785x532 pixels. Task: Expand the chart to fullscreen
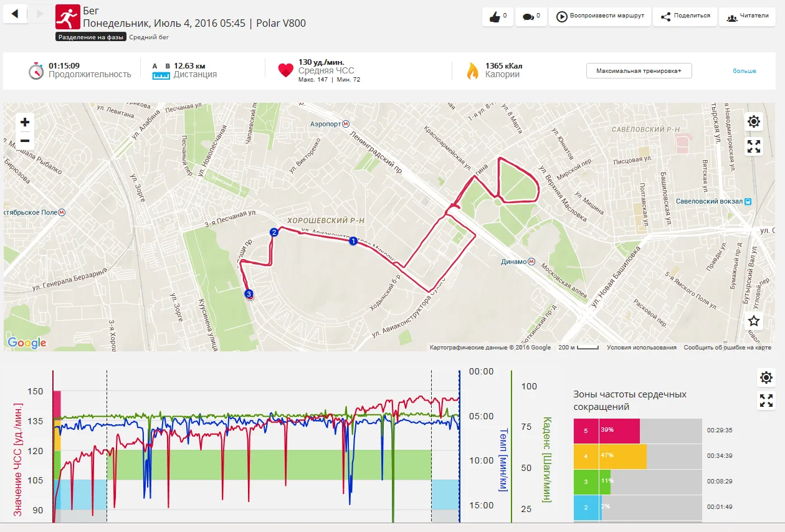[x=766, y=401]
